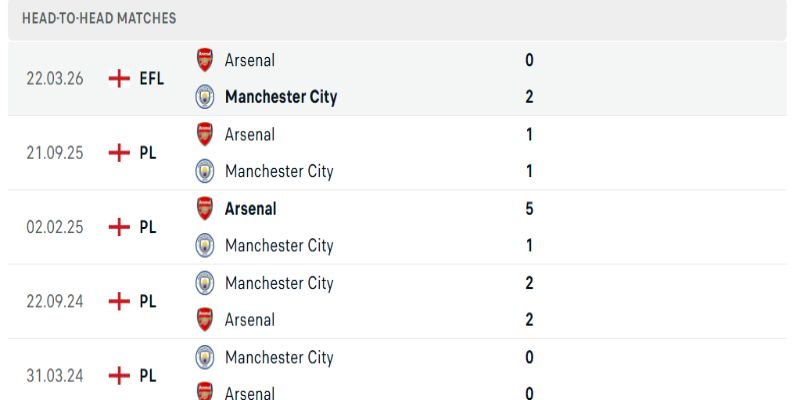This screenshot has height=400, width=800.
Task: Click Manchester City crest in 21.09.25 match
Action: pyautogui.click(x=205, y=171)
